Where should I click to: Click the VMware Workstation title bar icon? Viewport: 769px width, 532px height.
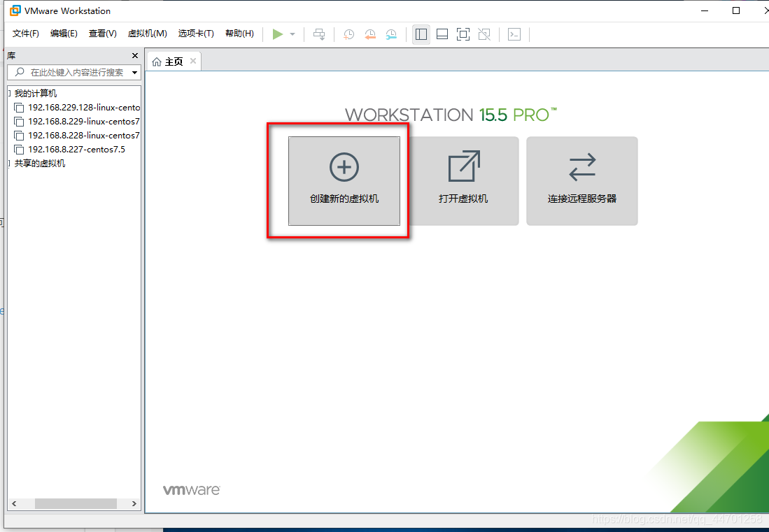click(x=15, y=10)
